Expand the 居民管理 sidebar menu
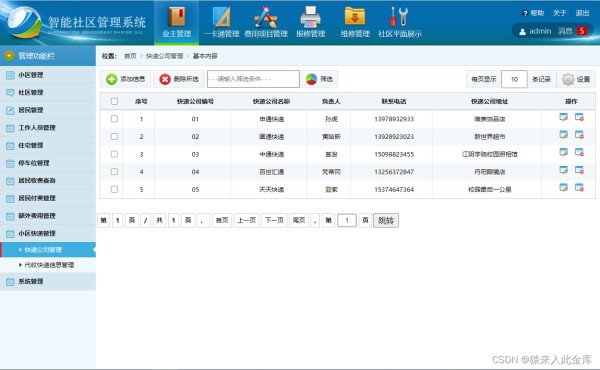The width and height of the screenshot is (600, 370). pos(48,110)
